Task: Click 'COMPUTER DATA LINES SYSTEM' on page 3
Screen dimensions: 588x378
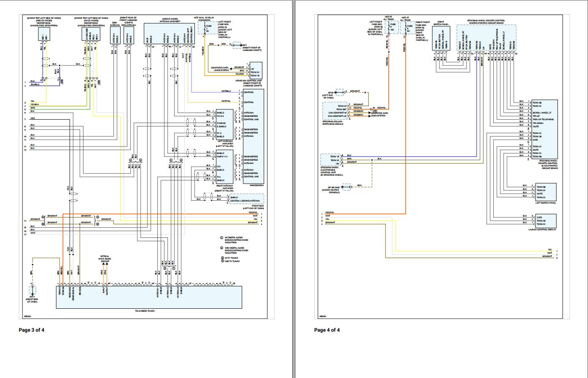Action: tap(220, 69)
